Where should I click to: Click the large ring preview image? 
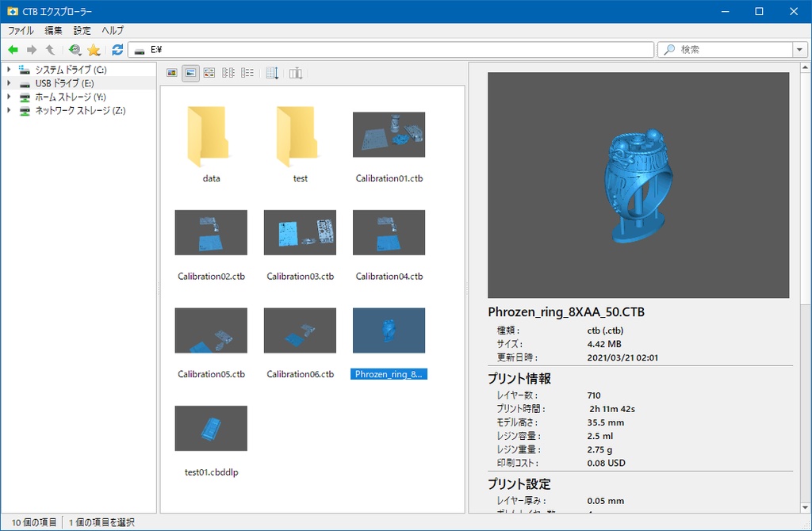click(x=638, y=185)
